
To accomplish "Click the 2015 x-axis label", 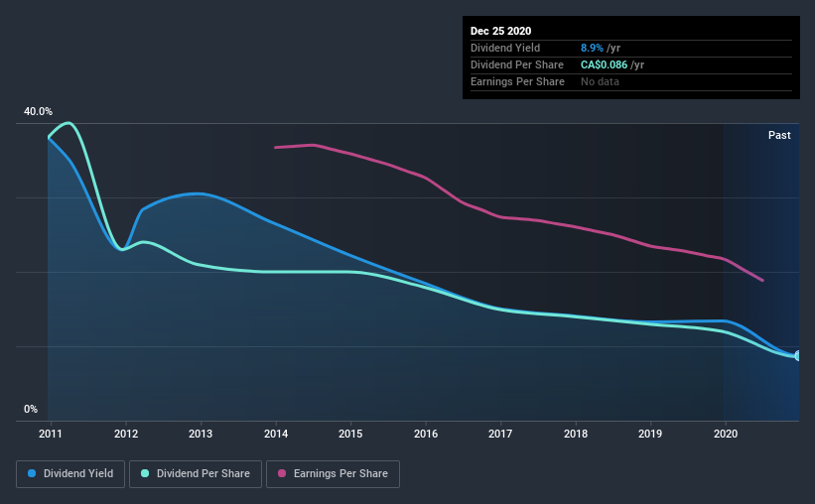I will tap(350, 434).
